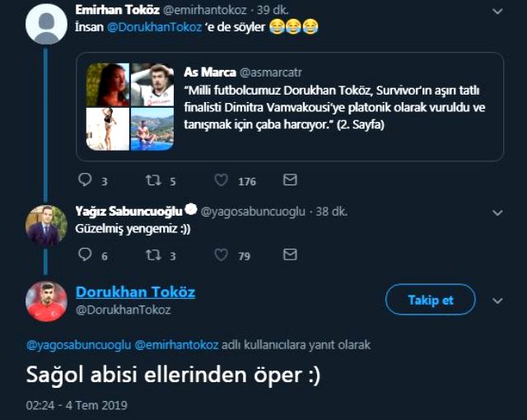Like Yağız Sabuncuoğlu's tweet
The height and width of the screenshot is (420, 527).
[x=221, y=255]
